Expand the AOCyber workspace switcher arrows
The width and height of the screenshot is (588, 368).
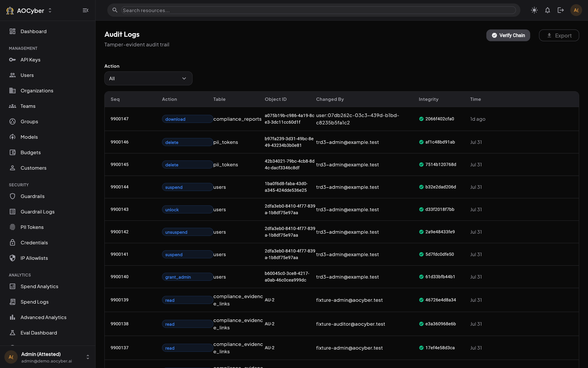(50, 10)
